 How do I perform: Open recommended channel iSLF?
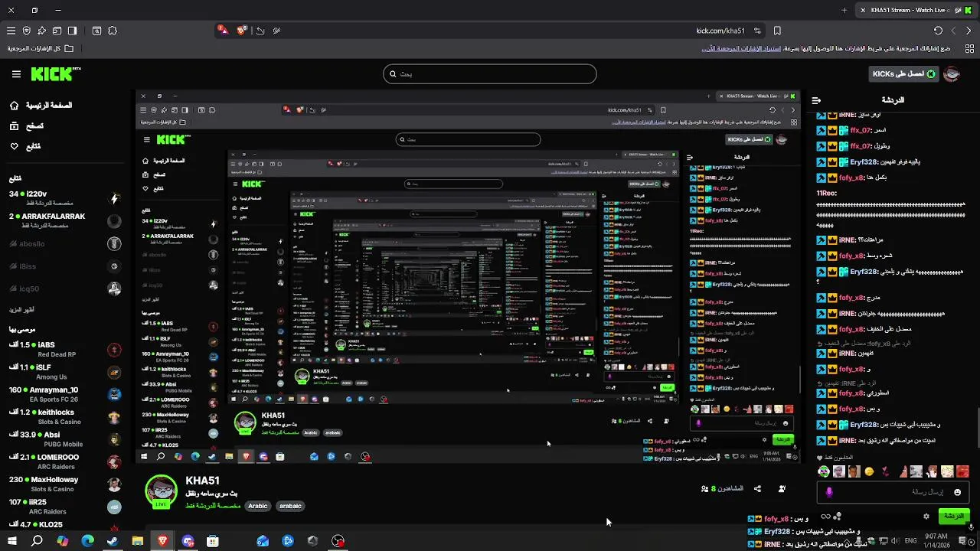[65, 372]
